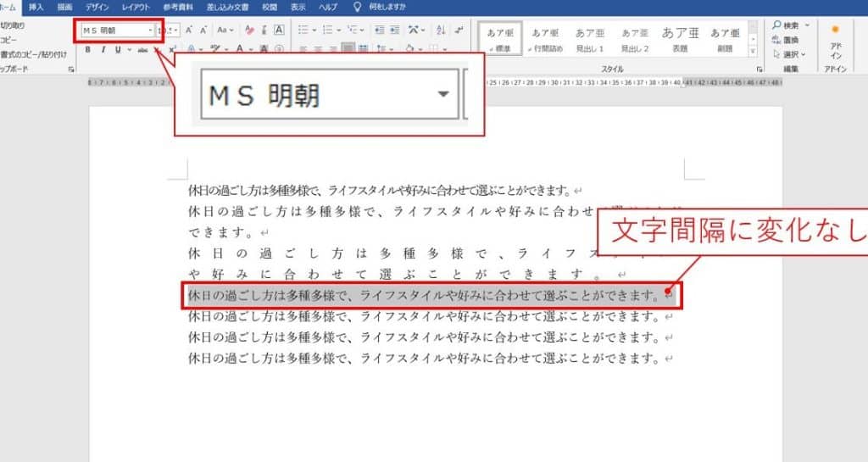Toggle underline formatting
868x462 pixels.
117,49
